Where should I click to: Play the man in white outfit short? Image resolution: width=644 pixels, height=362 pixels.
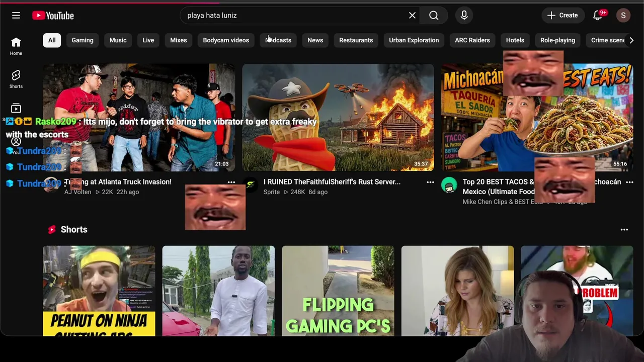coord(218,291)
